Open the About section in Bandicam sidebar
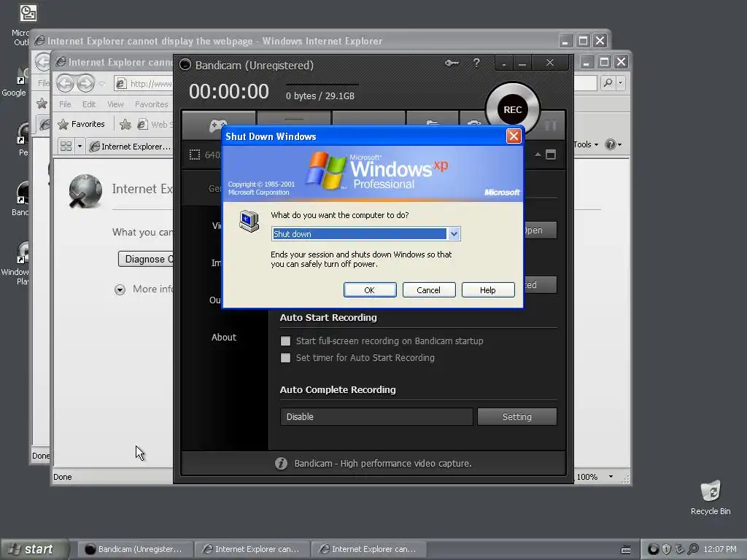Viewport: 747px width, 560px height. [224, 337]
